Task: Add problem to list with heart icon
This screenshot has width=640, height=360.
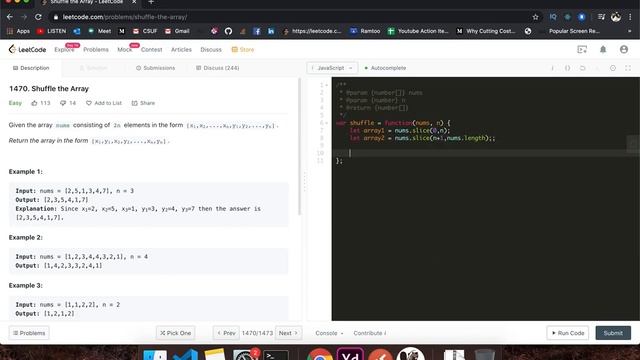Action: point(104,103)
